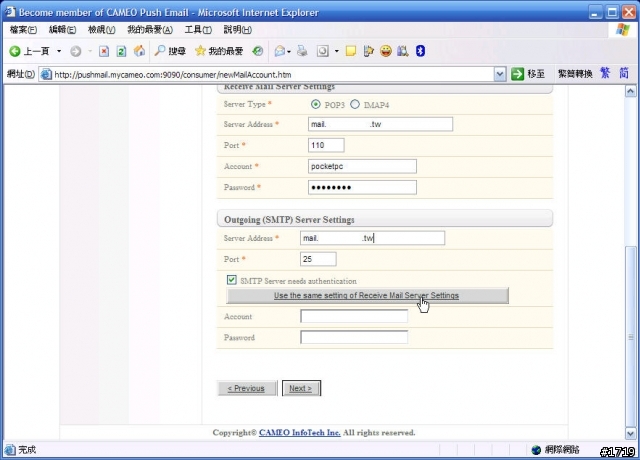Viewport: 640px width, 460px height.
Task: Open the 編輯(E) menu
Action: (x=62, y=29)
